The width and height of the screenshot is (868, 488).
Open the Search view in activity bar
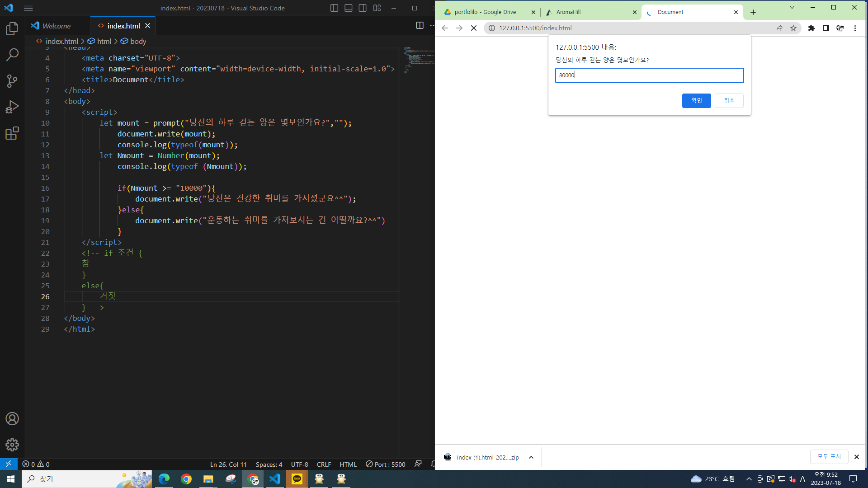tap(12, 55)
